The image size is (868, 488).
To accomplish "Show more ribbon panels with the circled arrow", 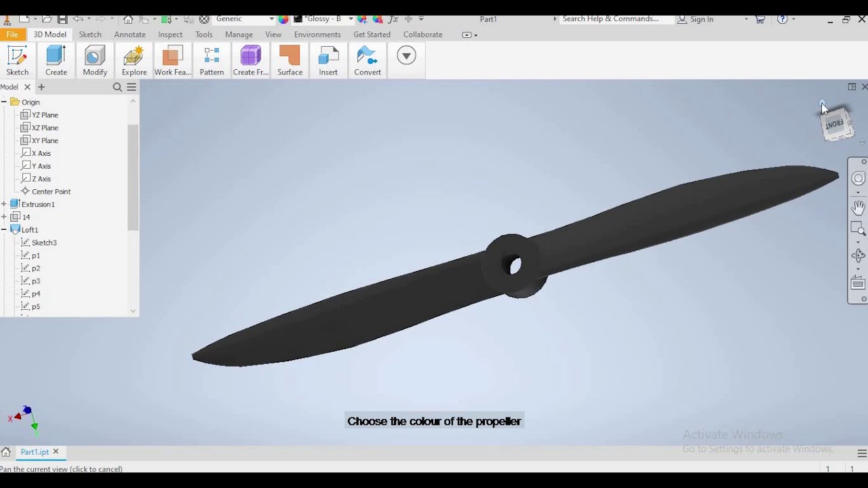I will pyautogui.click(x=406, y=56).
